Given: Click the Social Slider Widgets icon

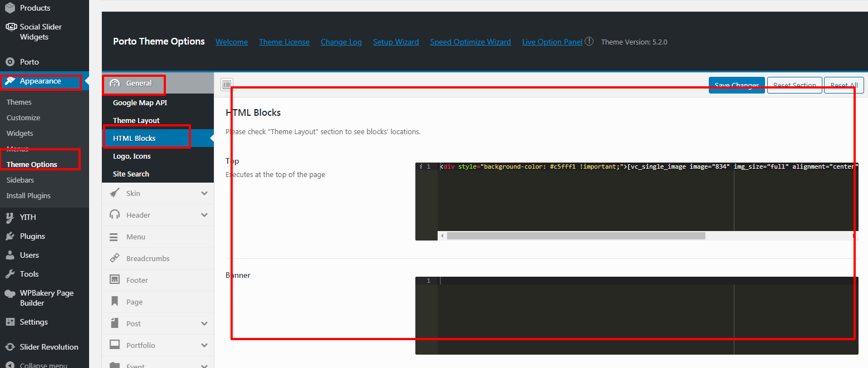Looking at the screenshot, I should (x=10, y=27).
